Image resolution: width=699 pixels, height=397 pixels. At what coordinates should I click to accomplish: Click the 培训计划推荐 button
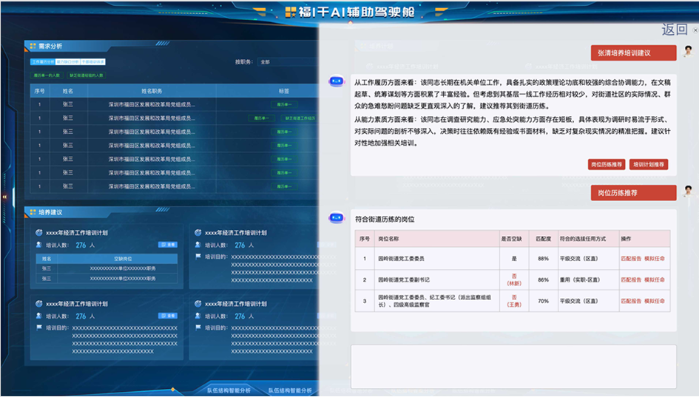coord(649,164)
